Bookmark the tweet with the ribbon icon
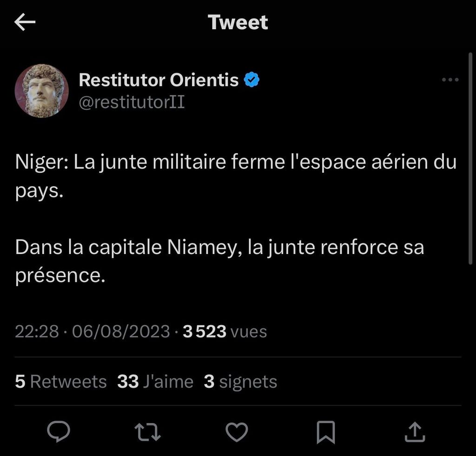The image size is (476, 456). pos(325,432)
